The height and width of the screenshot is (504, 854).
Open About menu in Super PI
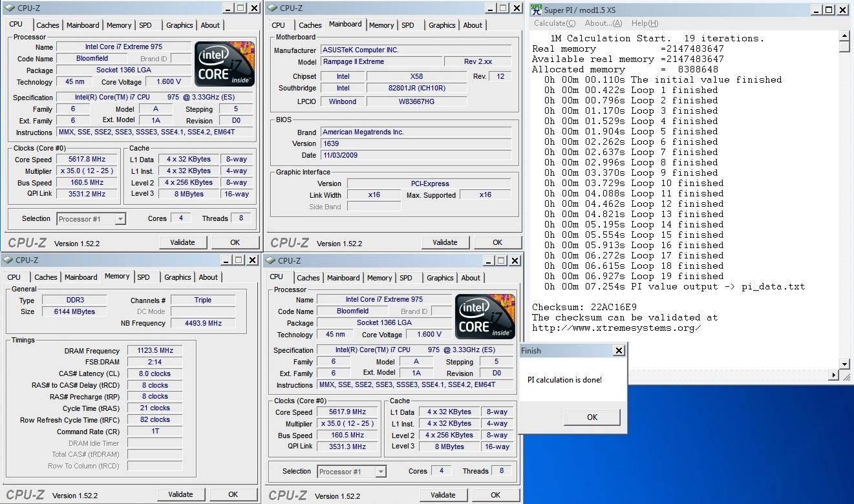(604, 23)
